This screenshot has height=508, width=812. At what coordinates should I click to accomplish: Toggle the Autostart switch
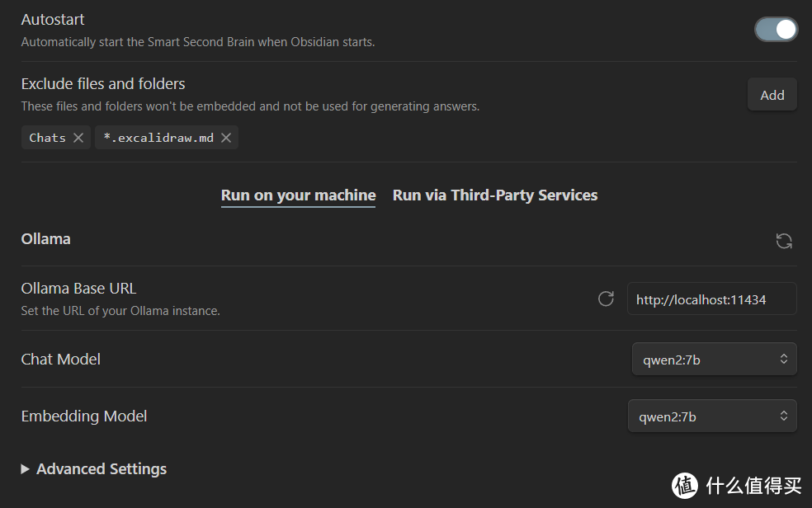click(776, 30)
